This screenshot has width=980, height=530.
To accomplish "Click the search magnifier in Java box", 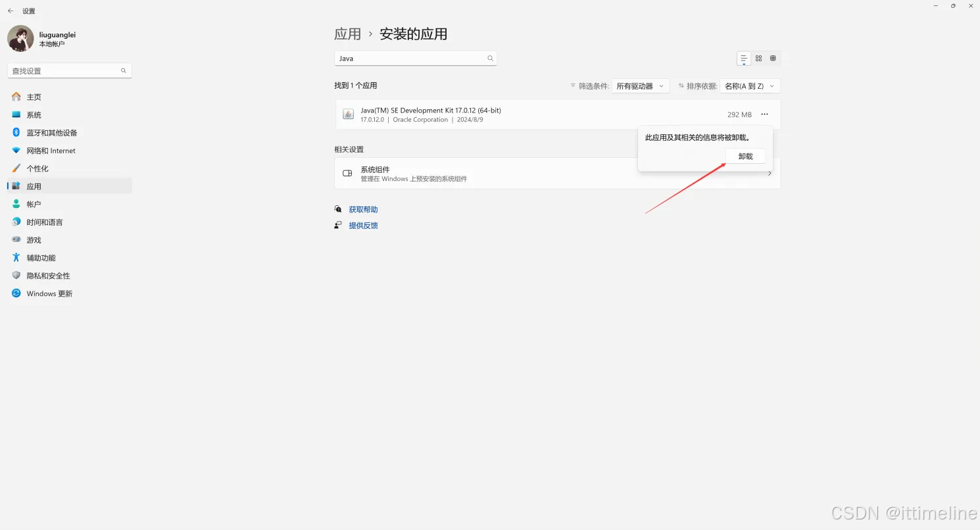I will pos(490,59).
